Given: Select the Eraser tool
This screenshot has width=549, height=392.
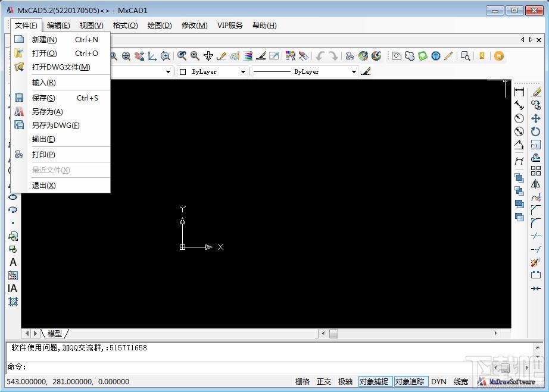Looking at the screenshot, I should (x=536, y=92).
